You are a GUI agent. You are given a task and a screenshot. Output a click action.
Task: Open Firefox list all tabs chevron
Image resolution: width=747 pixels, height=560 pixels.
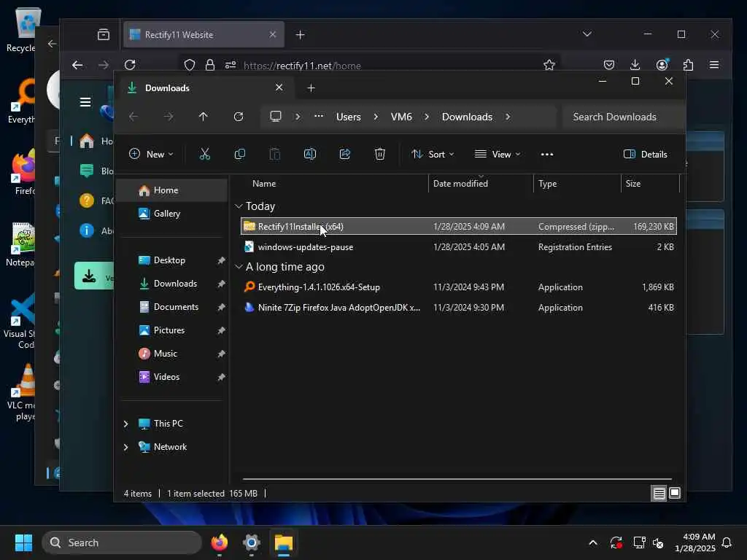click(x=587, y=34)
